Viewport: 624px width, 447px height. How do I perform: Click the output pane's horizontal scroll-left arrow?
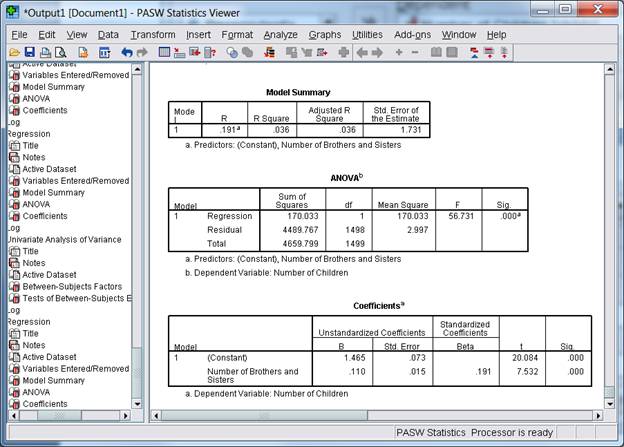pyautogui.click(x=156, y=416)
